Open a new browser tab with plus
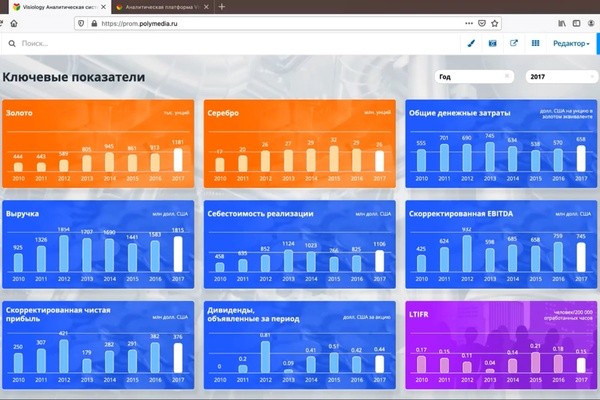 click(x=221, y=7)
